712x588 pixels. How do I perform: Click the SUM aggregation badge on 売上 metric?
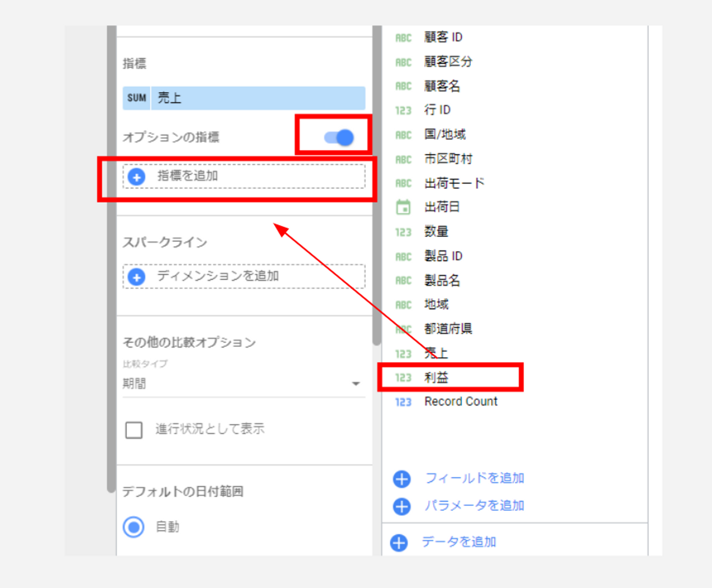tap(137, 98)
